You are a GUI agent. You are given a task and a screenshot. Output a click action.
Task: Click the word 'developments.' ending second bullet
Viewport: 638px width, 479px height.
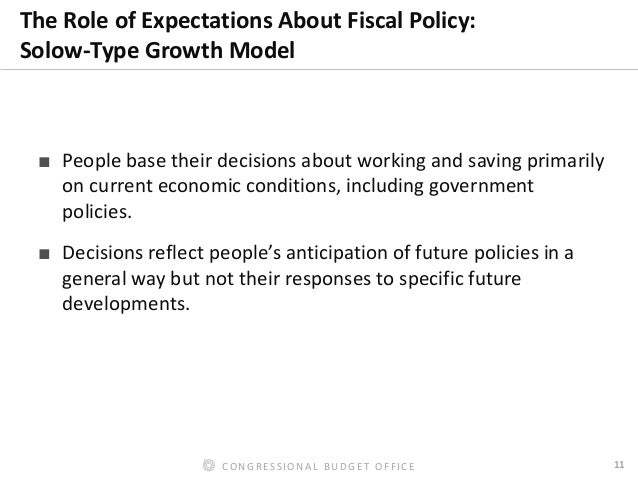[126, 304]
